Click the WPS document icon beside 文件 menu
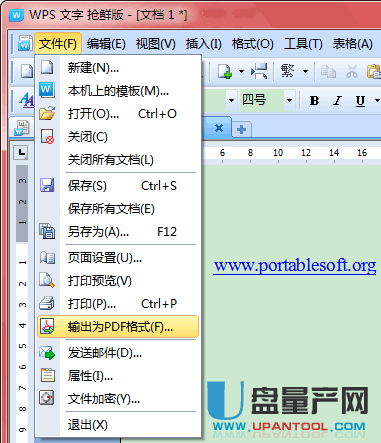Screen dimensions: 381x443 [x=25, y=43]
